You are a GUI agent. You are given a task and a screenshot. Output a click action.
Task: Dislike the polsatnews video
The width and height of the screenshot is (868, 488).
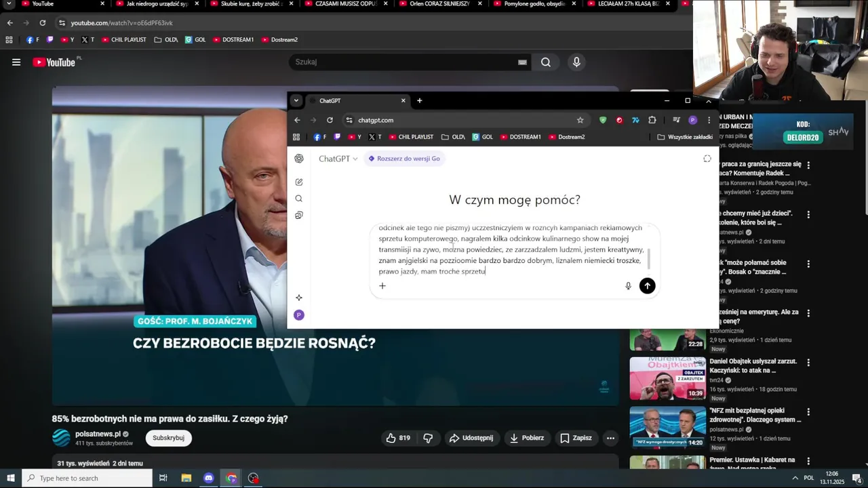[x=428, y=438]
